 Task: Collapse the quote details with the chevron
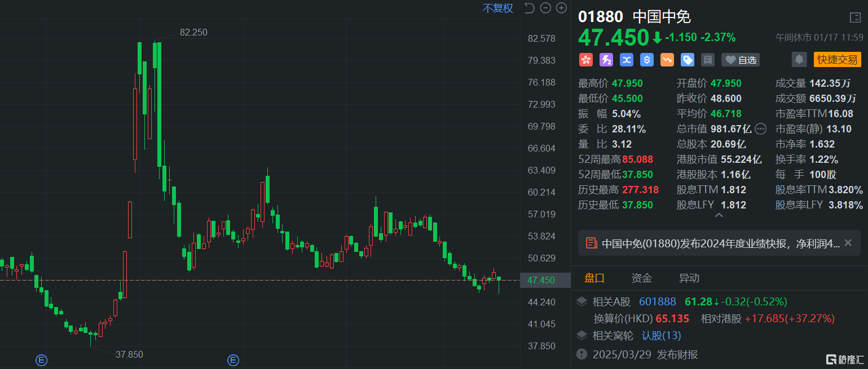[719, 215]
